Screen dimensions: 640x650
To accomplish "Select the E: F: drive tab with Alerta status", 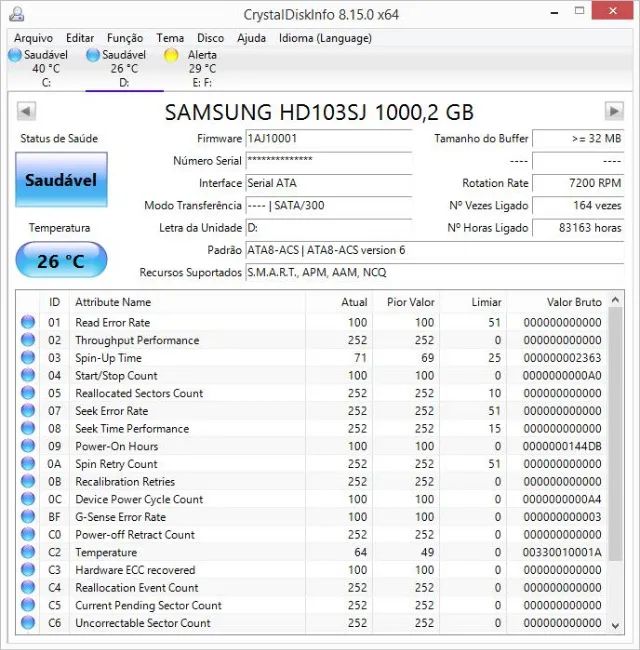I will click(x=202, y=68).
